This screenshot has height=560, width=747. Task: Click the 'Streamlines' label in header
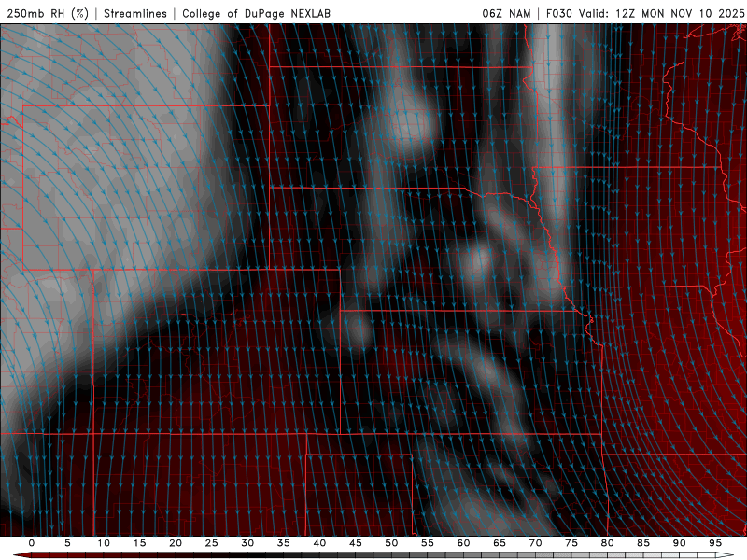(x=135, y=13)
